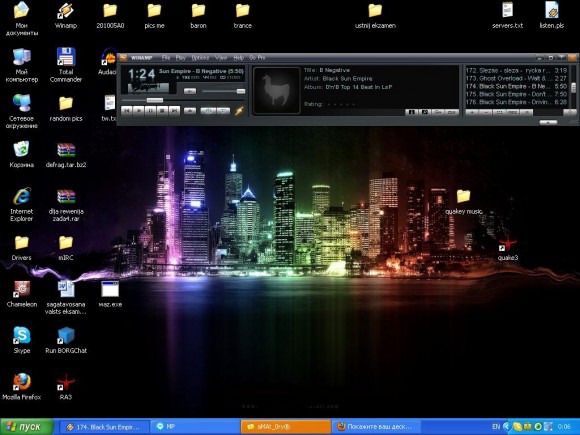
Task: Open random pics folder
Action: click(66, 109)
